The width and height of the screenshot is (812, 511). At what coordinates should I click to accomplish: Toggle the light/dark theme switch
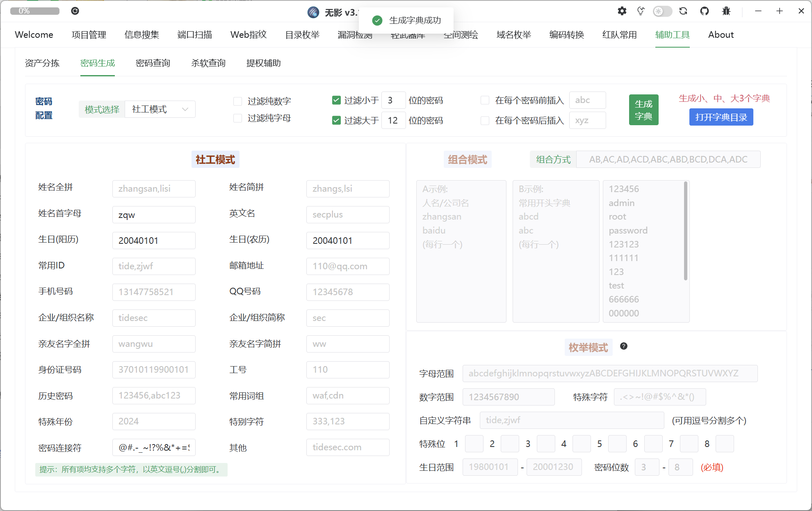[662, 11]
